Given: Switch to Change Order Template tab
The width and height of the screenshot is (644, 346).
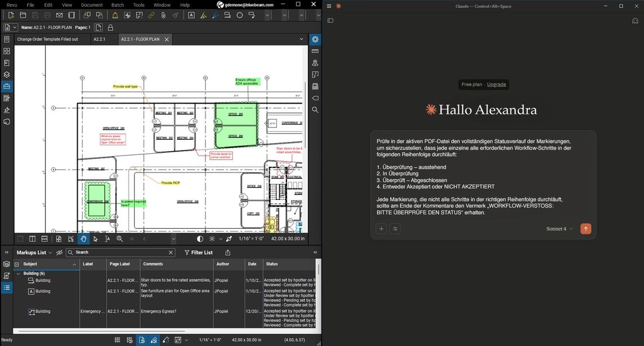Looking at the screenshot, I should pos(48,39).
